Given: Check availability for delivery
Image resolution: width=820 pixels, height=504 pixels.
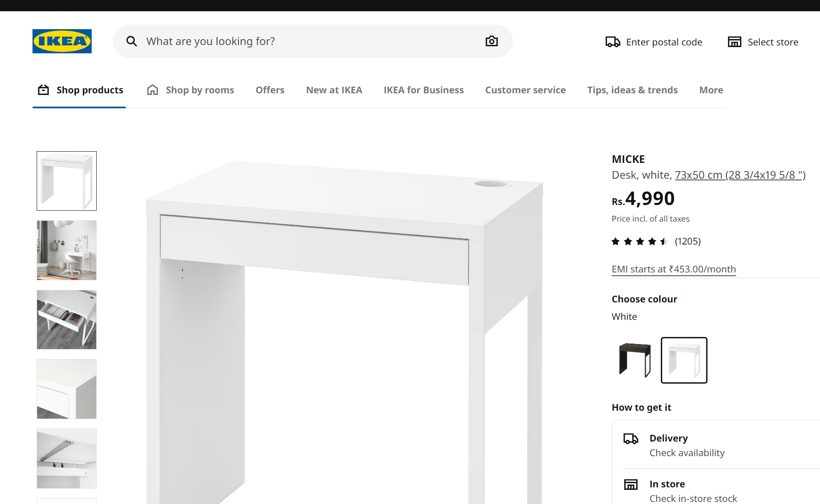Looking at the screenshot, I should click(x=686, y=453).
